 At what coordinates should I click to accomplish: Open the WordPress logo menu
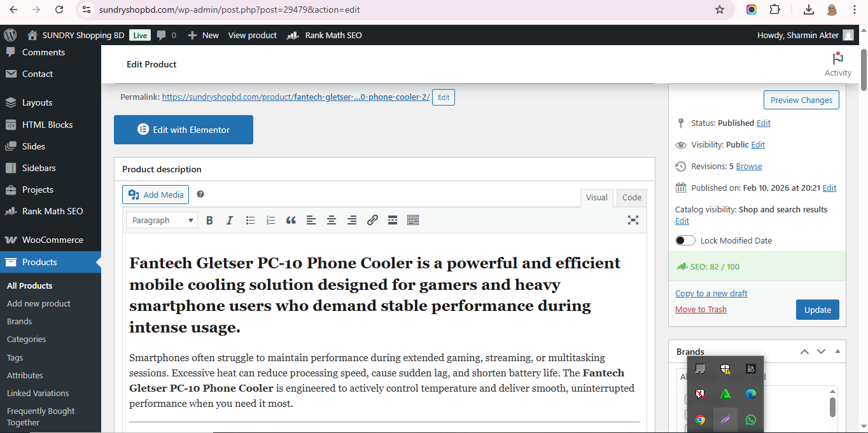10,35
